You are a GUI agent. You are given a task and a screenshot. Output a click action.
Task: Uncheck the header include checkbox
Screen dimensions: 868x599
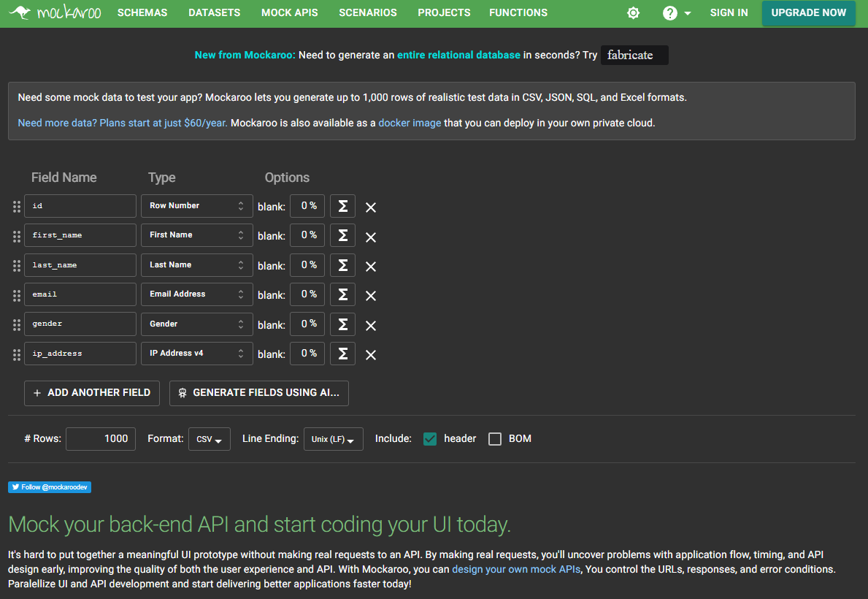430,439
